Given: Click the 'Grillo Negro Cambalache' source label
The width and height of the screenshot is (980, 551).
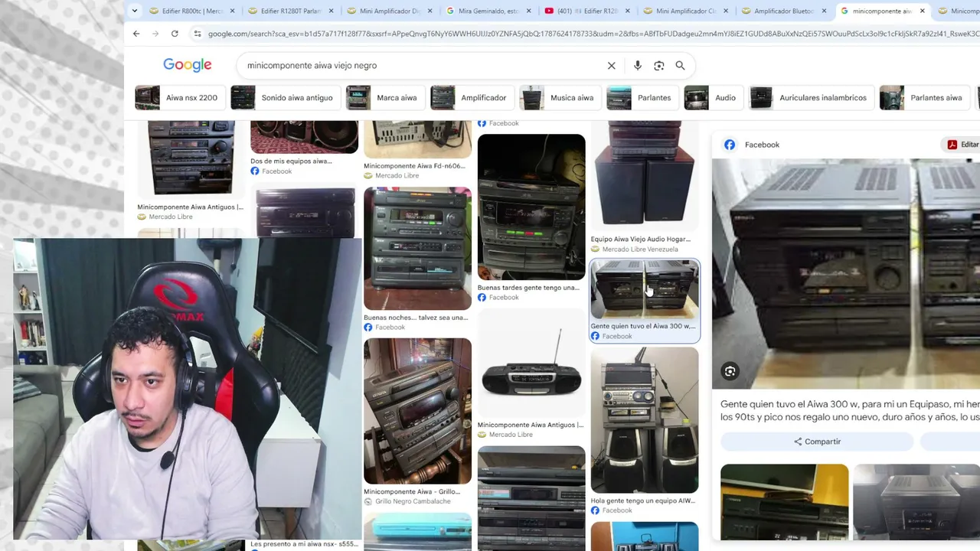Looking at the screenshot, I should click(413, 501).
